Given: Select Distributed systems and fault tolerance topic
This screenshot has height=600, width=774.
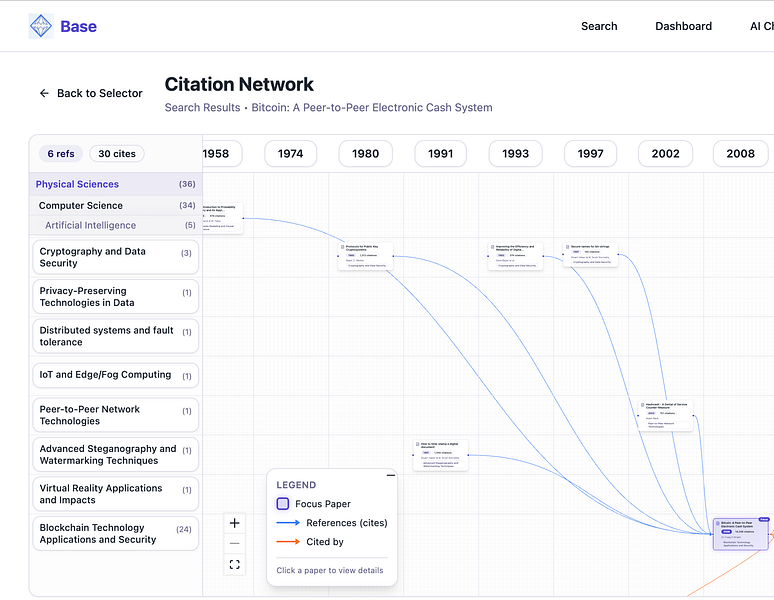Looking at the screenshot, I should 116,336.
